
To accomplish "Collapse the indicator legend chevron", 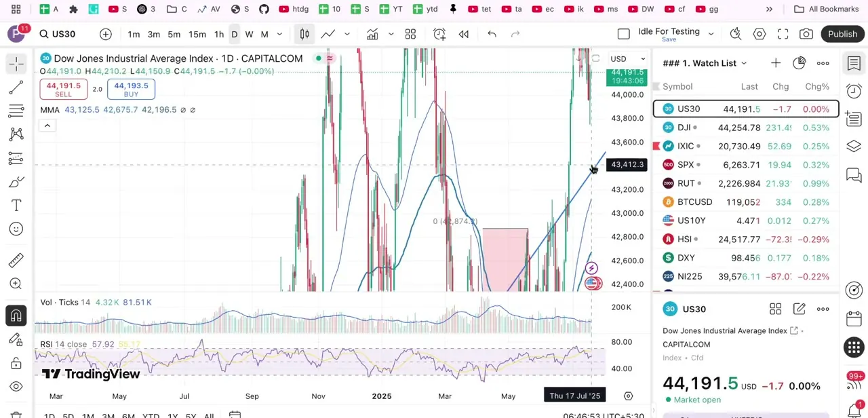I will (x=47, y=126).
